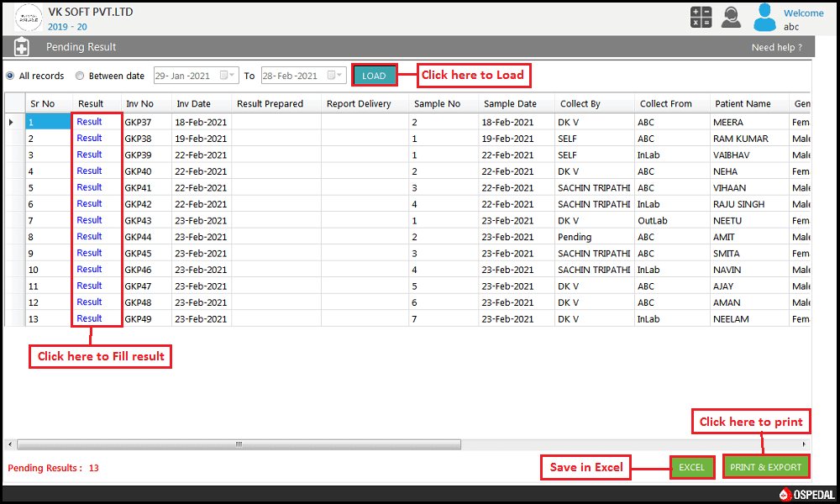
Task: Click the Collect By column header
Action: pos(595,103)
